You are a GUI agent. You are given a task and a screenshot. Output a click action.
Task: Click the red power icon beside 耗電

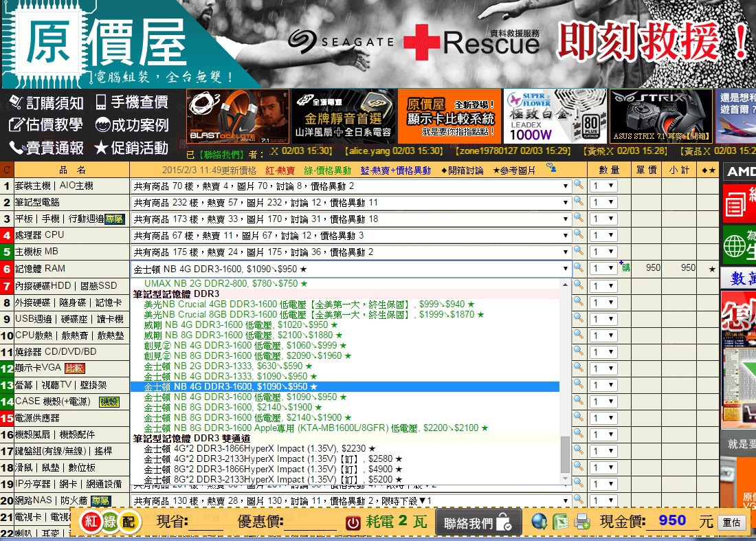(x=353, y=522)
